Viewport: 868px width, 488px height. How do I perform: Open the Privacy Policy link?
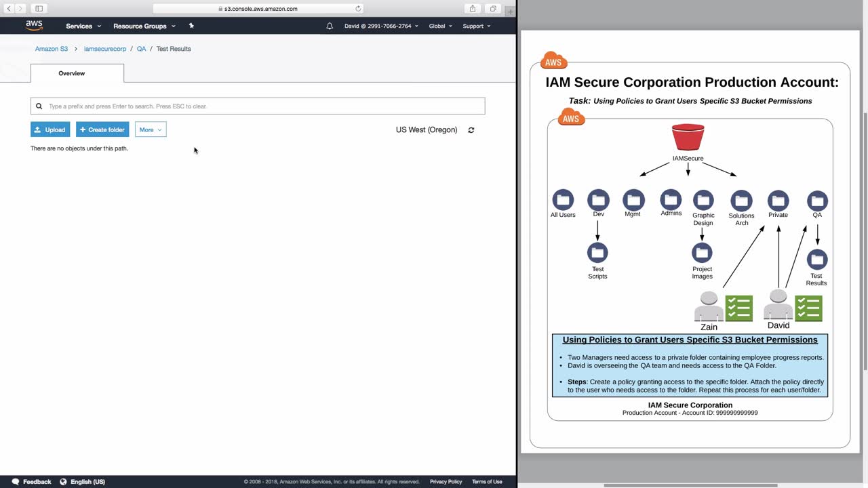[x=446, y=482]
